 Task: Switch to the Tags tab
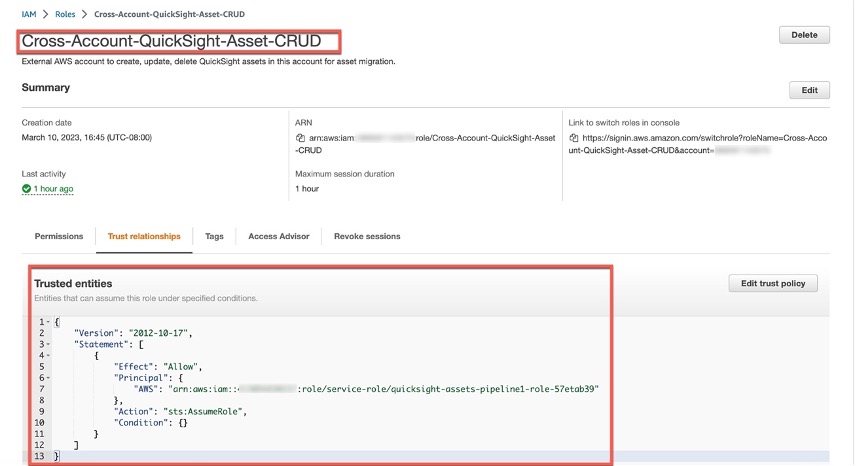[x=215, y=236]
